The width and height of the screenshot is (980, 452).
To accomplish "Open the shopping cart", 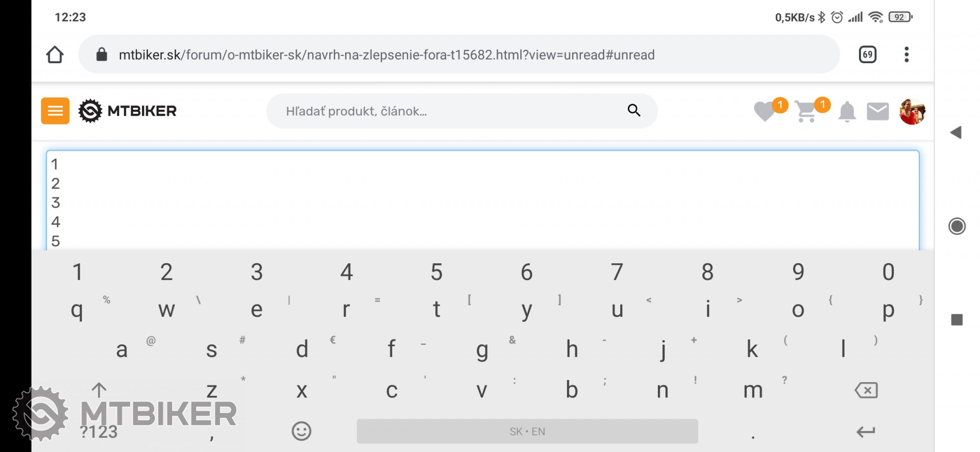I will tap(806, 112).
